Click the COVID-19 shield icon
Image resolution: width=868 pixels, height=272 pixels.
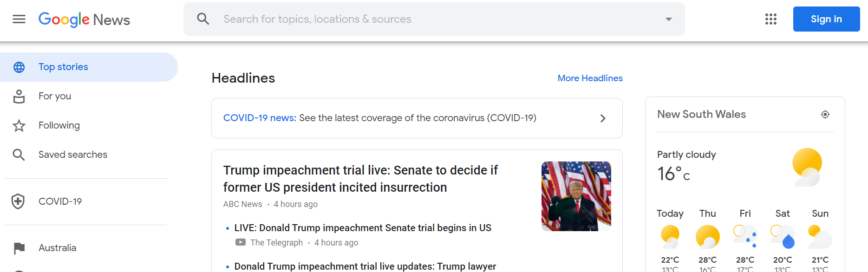point(18,201)
